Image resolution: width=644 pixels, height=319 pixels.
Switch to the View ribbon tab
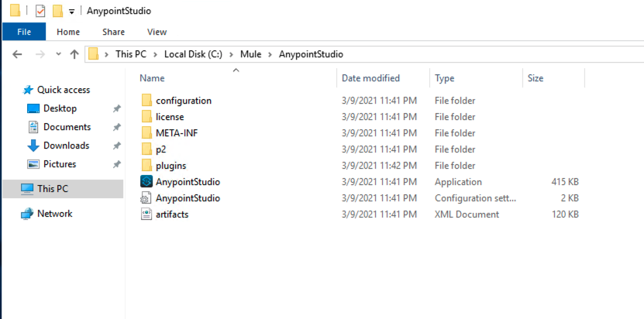(x=157, y=32)
